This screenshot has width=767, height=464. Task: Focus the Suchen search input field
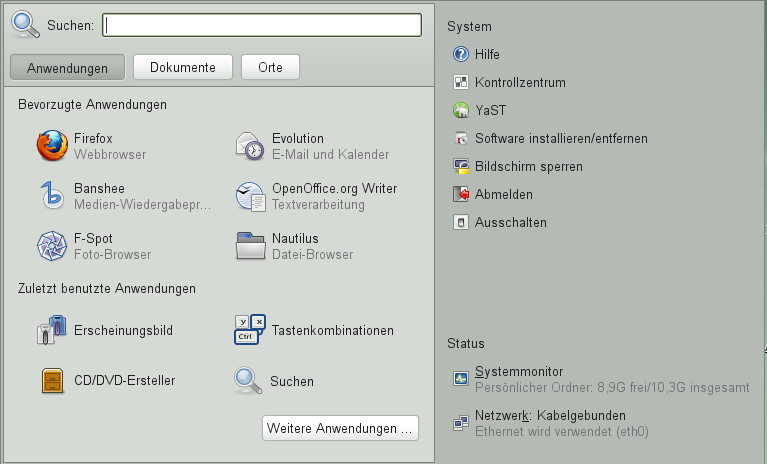coord(262,25)
